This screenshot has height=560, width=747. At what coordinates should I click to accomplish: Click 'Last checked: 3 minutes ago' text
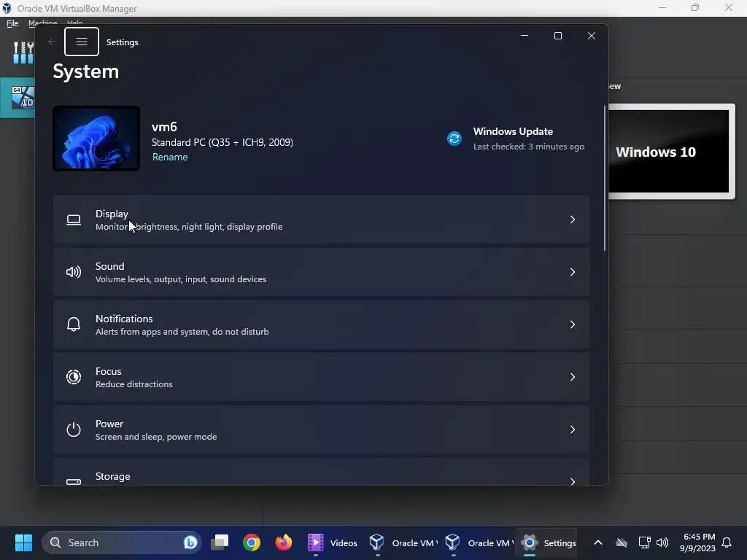[529, 147]
